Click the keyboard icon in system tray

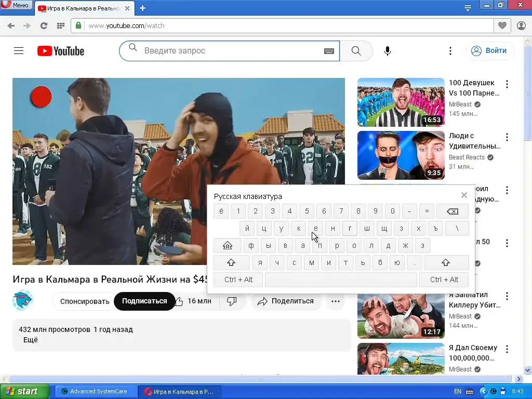[470, 392]
